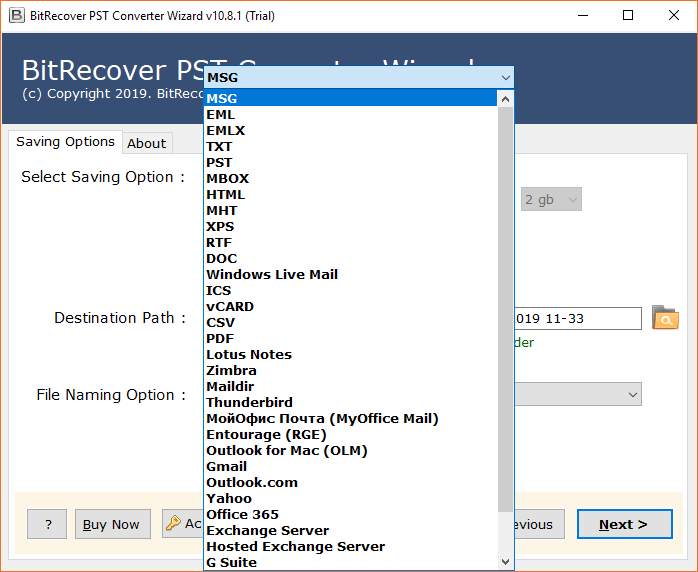Viewport: 698px width, 572px height.
Task: Select MBOX output format
Action: point(350,178)
